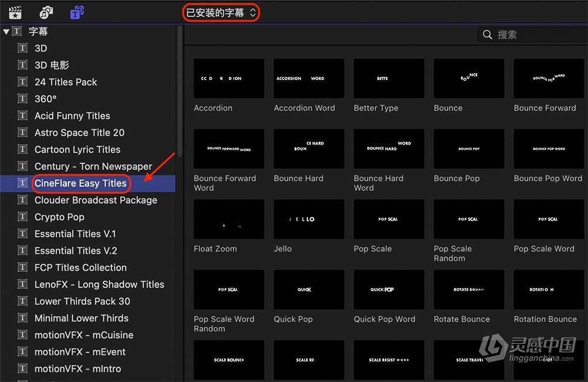Screen dimensions: 588x382
Task: Select Pop Scale Word thumbnail
Action: tap(549, 220)
